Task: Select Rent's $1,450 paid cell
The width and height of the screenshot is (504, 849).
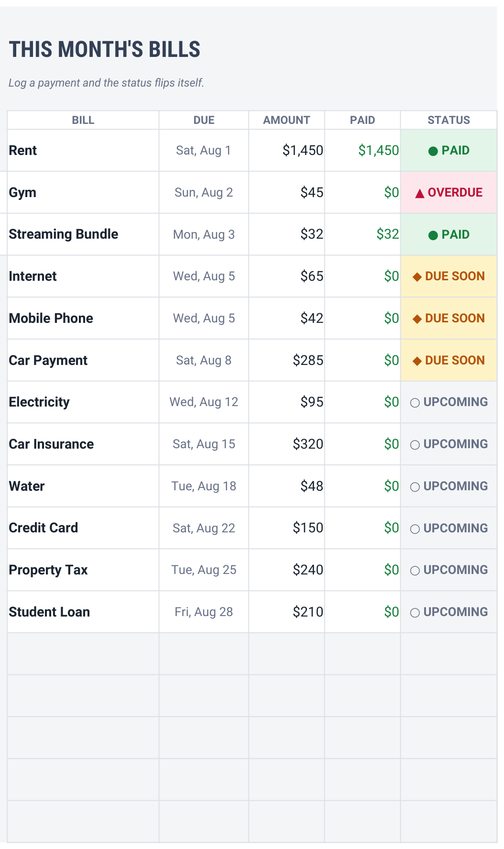Action: [x=362, y=150]
